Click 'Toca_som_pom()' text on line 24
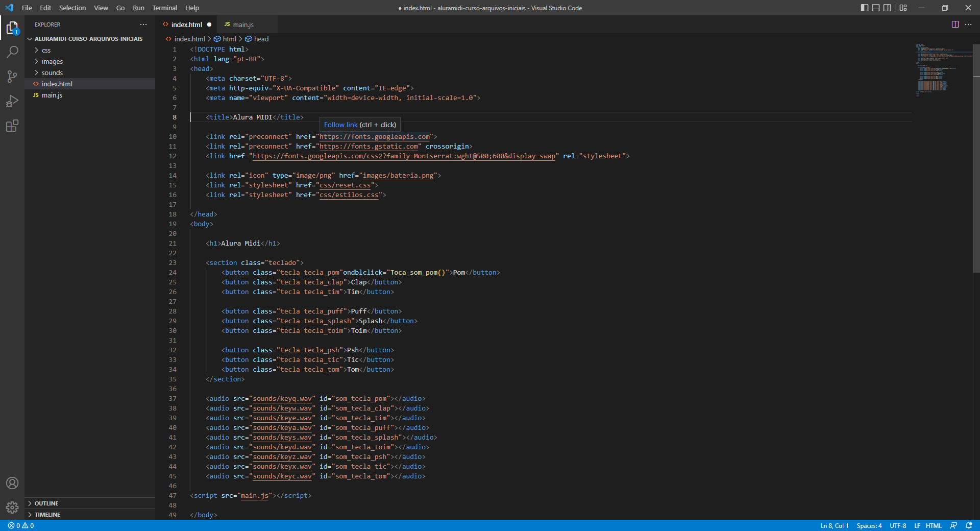 click(418, 272)
